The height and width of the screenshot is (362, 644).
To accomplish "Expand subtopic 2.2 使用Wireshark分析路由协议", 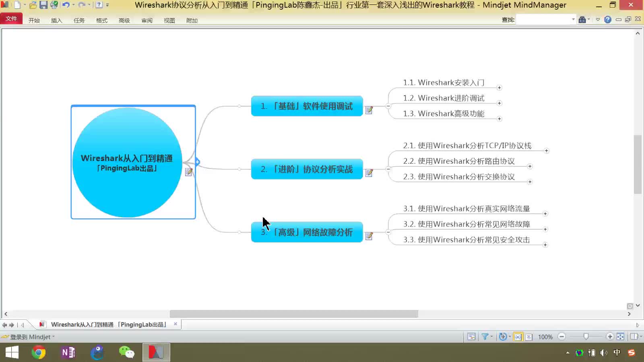I will (x=530, y=167).
